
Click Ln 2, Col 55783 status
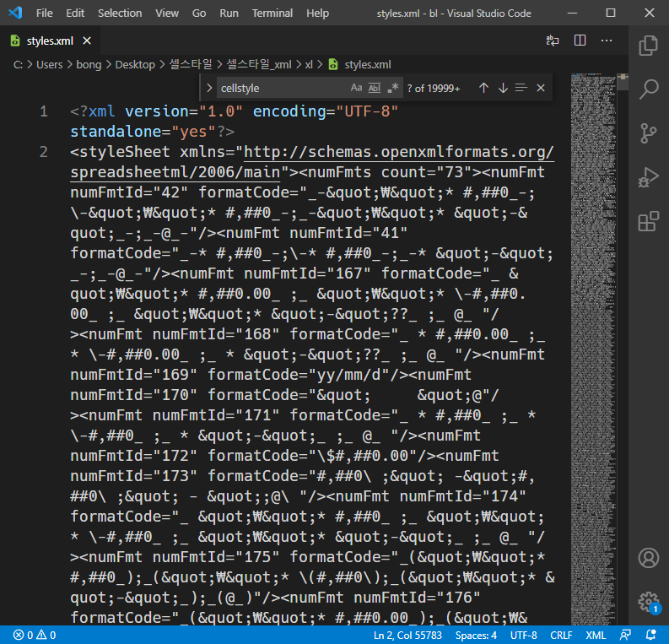[407, 635]
